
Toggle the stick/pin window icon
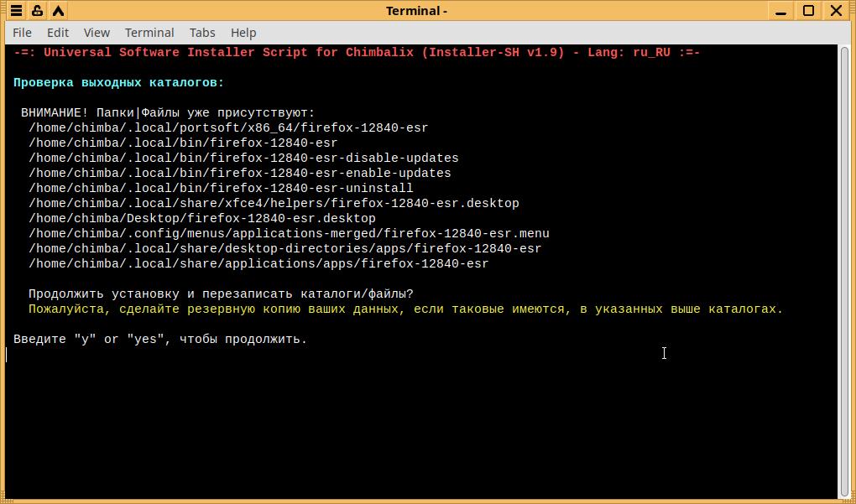pyautogui.click(x=37, y=10)
